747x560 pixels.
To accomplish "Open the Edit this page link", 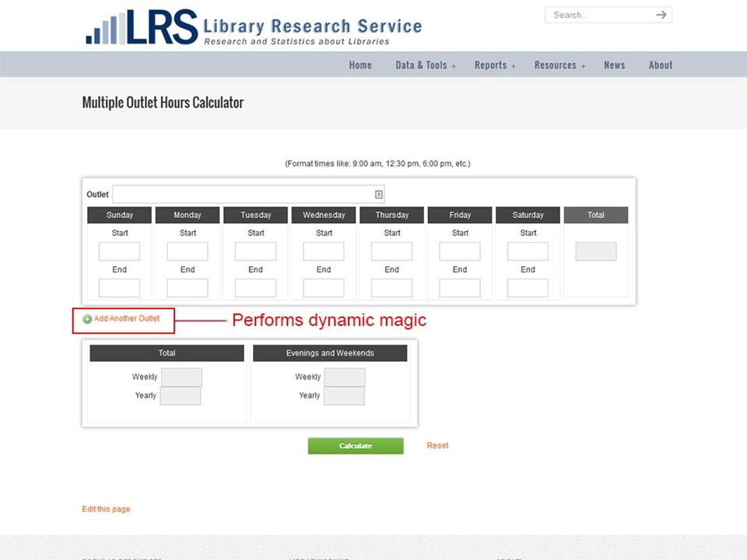I will (x=106, y=509).
